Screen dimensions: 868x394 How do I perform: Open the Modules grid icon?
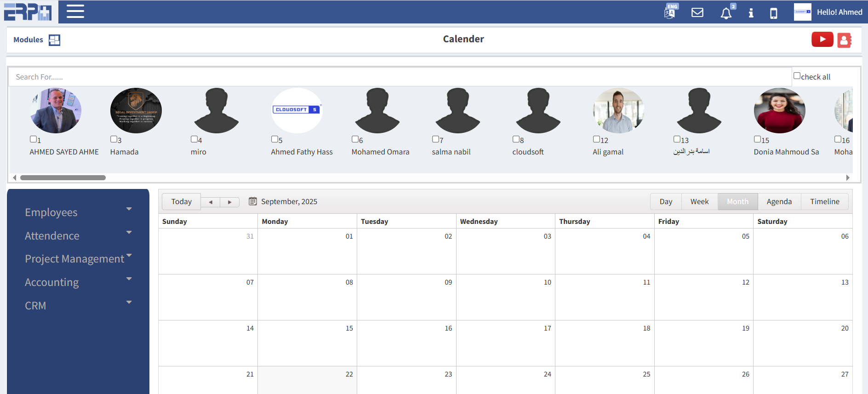pyautogui.click(x=54, y=40)
